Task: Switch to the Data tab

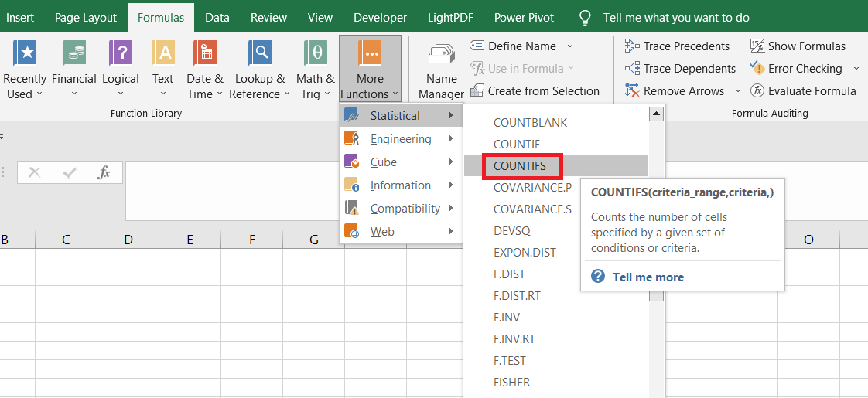Action: [x=217, y=17]
